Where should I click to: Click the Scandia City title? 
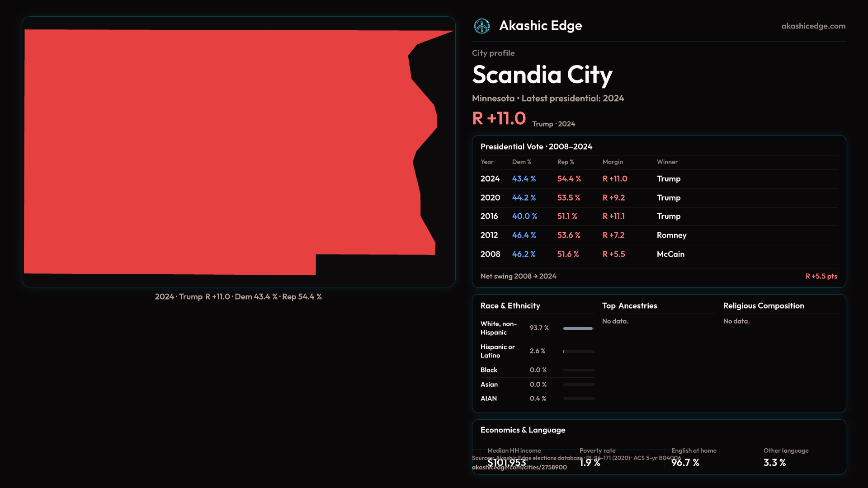(x=542, y=75)
